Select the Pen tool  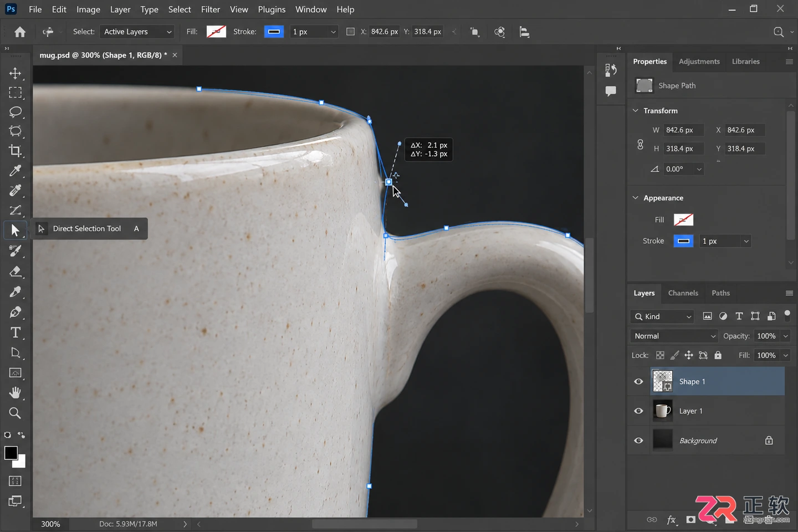[x=15, y=312]
